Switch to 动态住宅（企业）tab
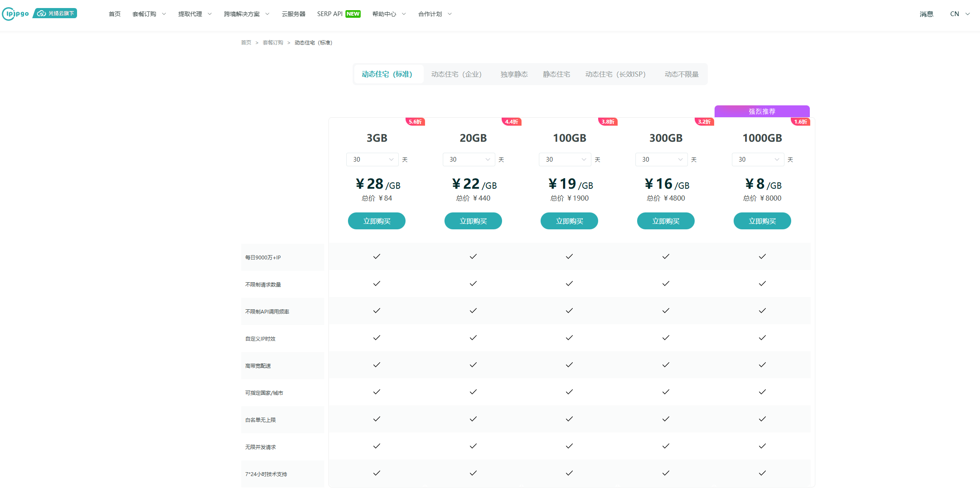This screenshot has height=501, width=980. click(456, 74)
